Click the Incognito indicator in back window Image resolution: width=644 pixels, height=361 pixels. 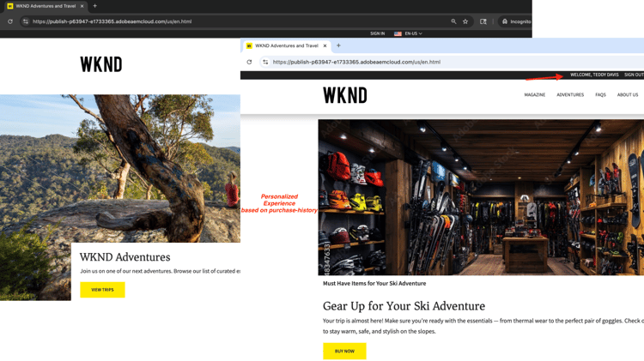pyautogui.click(x=516, y=21)
